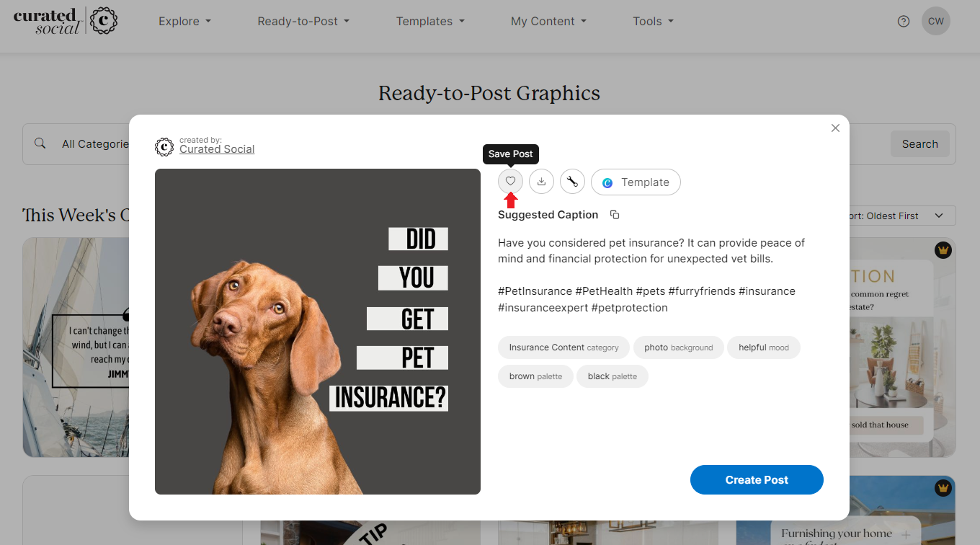The width and height of the screenshot is (980, 545).
Task: Click the 'sold that house' post thumbnail
Action: [x=903, y=347]
